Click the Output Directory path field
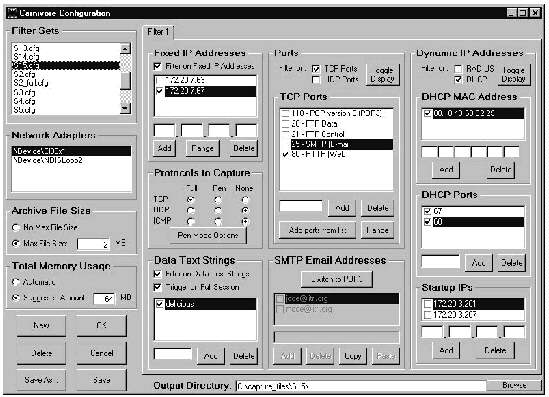Viewport: 549px width, 397px height. tap(361, 386)
